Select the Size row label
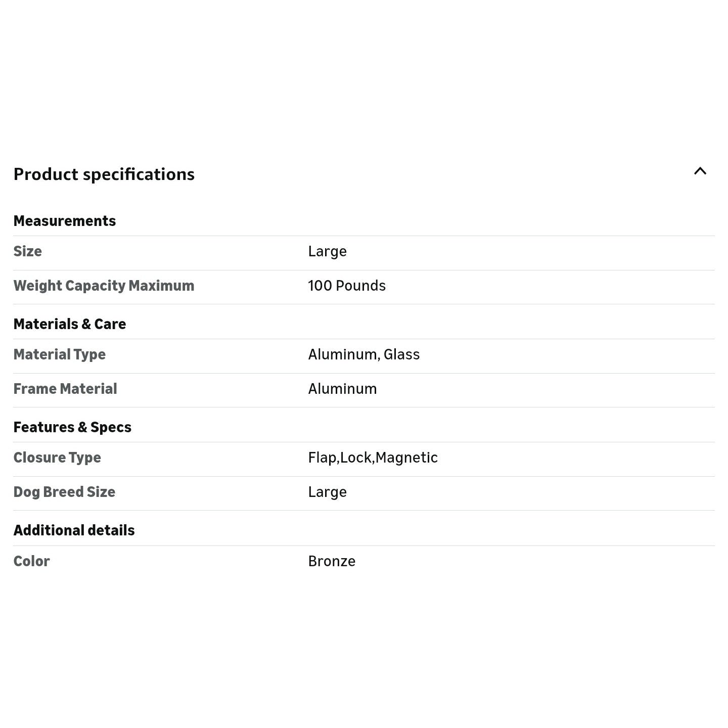 [27, 251]
